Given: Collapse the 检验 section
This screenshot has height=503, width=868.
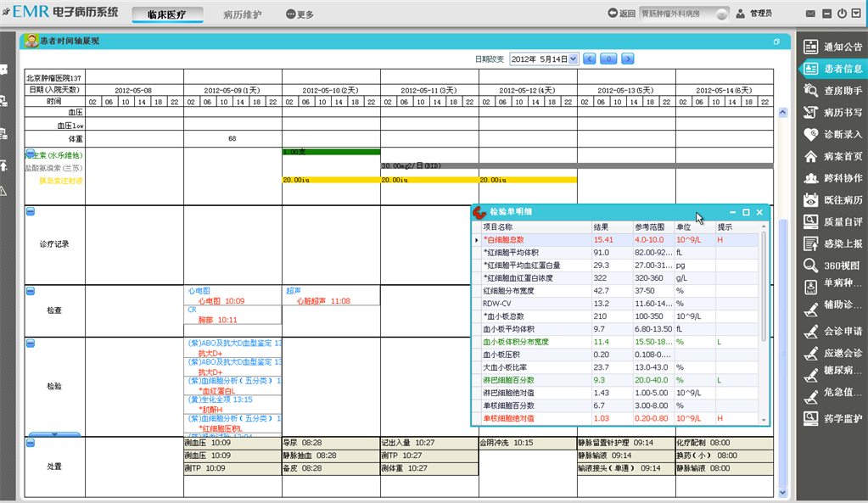Looking at the screenshot, I should [x=31, y=344].
